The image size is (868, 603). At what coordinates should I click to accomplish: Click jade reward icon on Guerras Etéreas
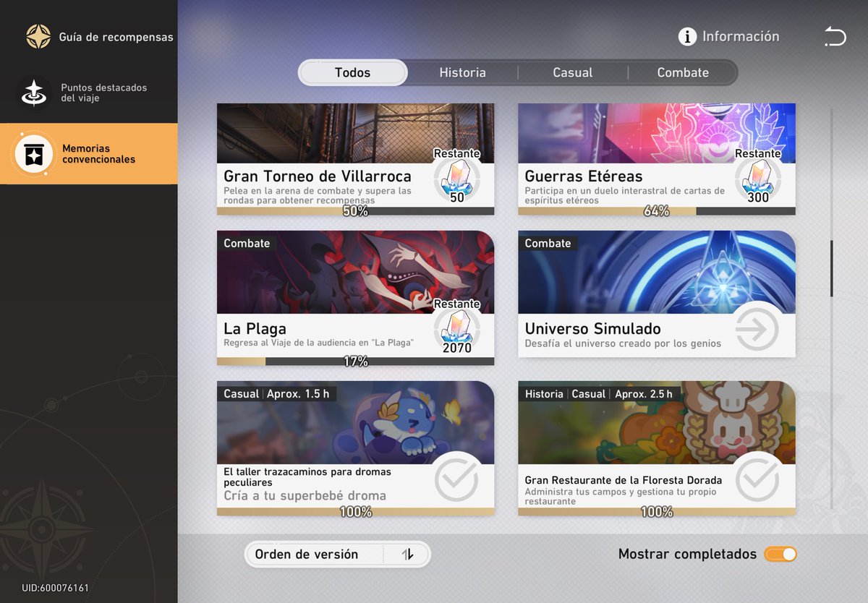(x=758, y=181)
